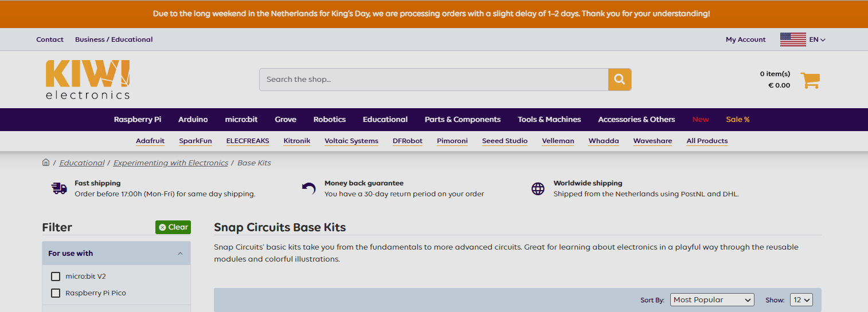This screenshot has width=868, height=312.
Task: Open Business / Educational link
Action: [x=114, y=40]
